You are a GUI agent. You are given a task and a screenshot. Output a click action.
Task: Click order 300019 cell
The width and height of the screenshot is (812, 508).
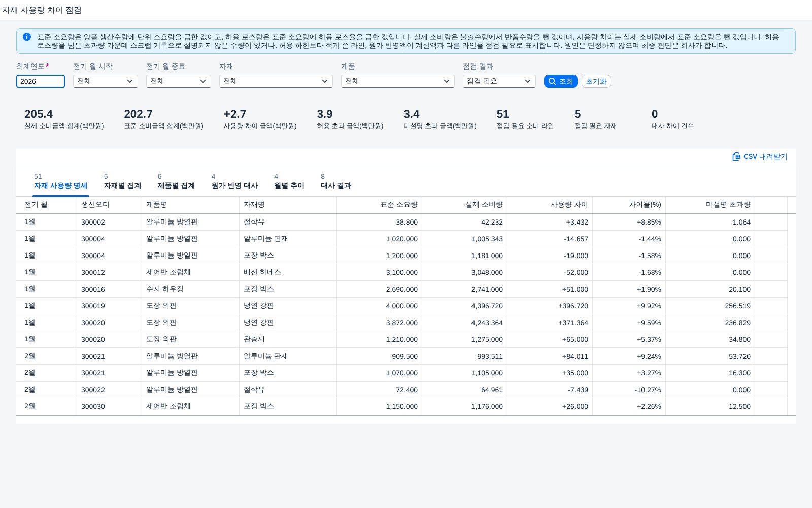pos(110,306)
